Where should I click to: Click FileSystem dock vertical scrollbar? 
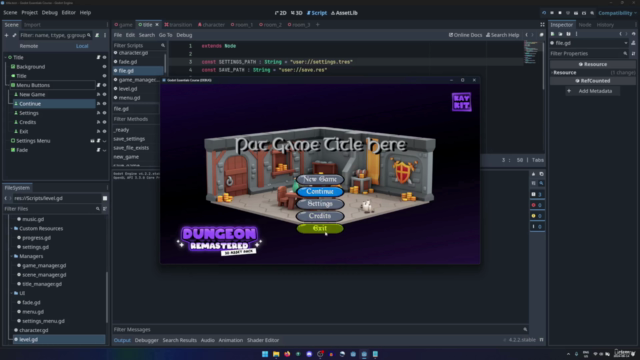point(107,297)
